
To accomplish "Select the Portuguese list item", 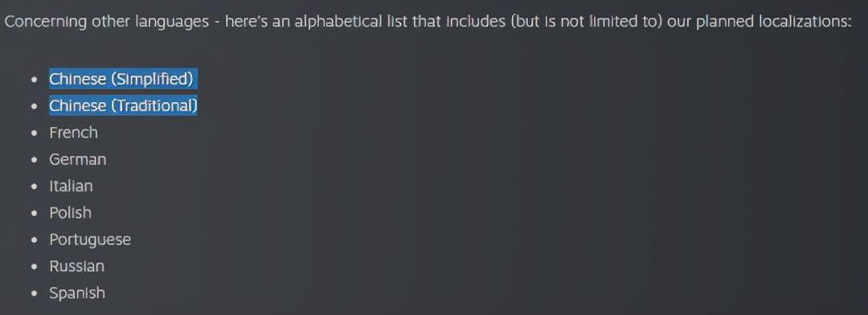I will pyautogui.click(x=90, y=239).
